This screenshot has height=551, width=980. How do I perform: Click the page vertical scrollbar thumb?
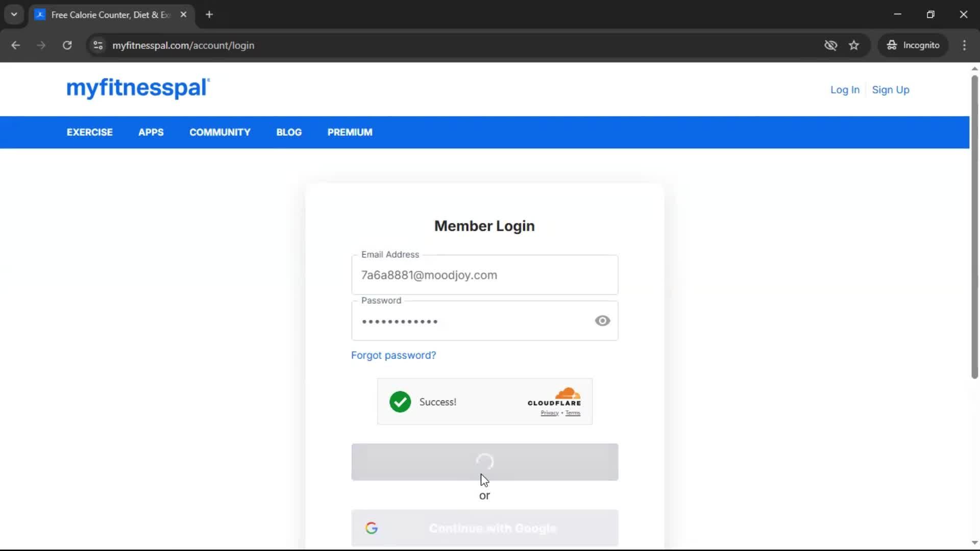tap(974, 227)
